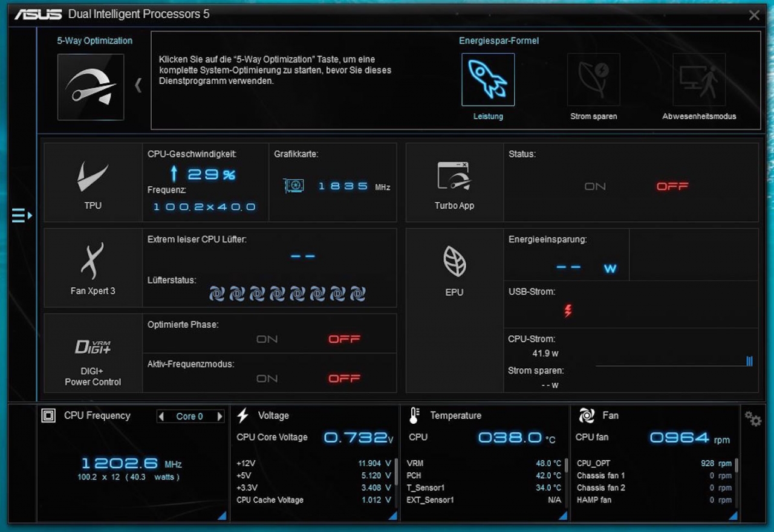Click the CPU speed up arrow icon
Image resolution: width=774 pixels, height=532 pixels.
(174, 175)
